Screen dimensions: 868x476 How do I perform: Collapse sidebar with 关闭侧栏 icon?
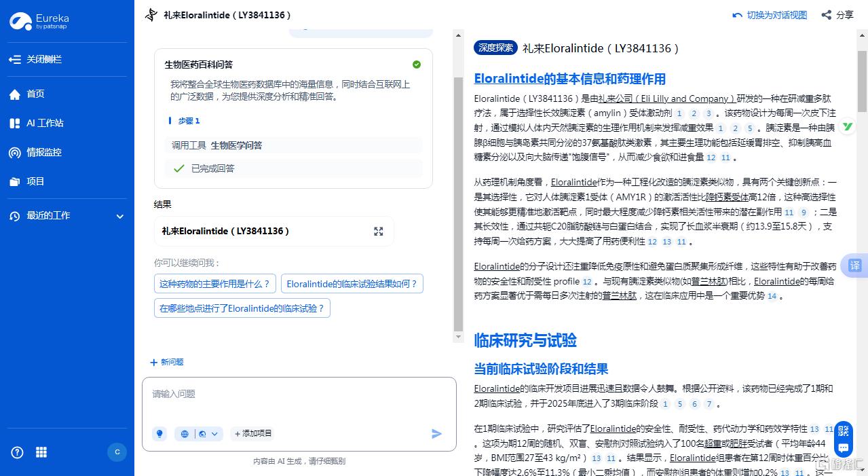pos(15,60)
